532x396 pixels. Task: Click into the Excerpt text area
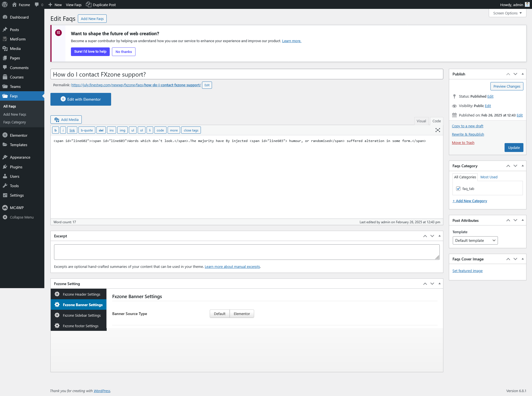tap(247, 252)
